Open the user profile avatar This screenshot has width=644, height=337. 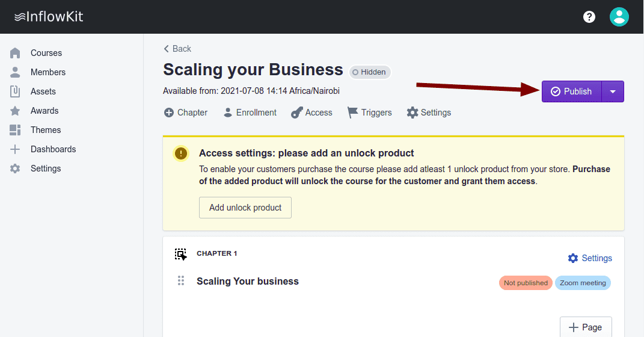[x=619, y=17]
